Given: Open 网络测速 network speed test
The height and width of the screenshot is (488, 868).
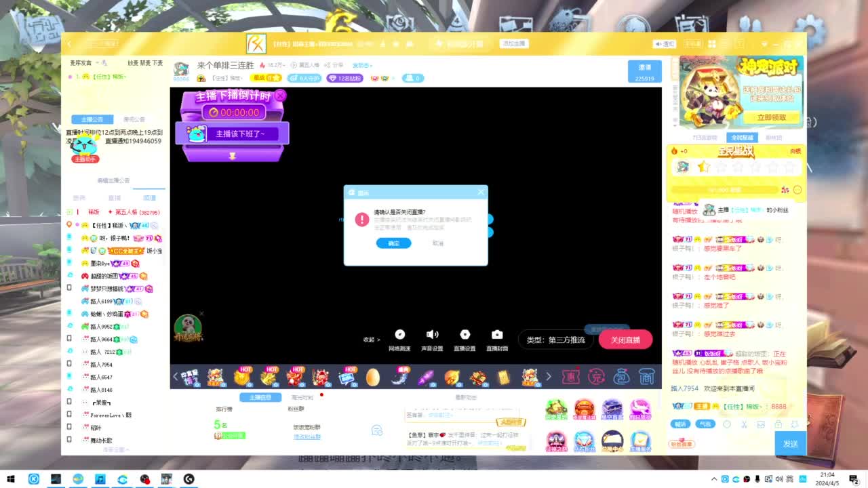Looking at the screenshot, I should (399, 340).
